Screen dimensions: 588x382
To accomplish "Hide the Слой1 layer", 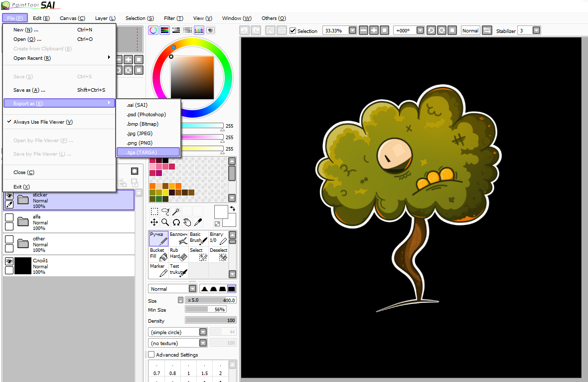I will tap(9, 261).
